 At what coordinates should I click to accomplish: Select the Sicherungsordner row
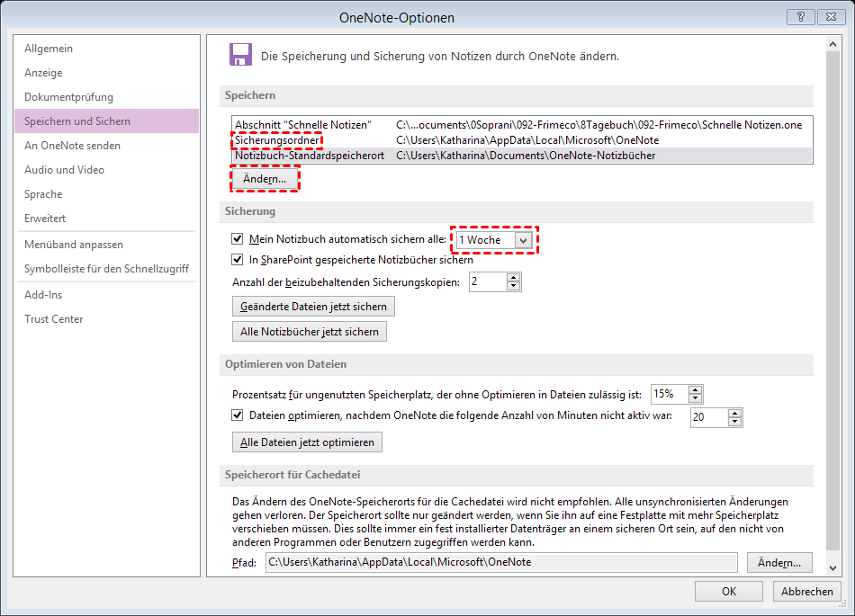(522, 140)
